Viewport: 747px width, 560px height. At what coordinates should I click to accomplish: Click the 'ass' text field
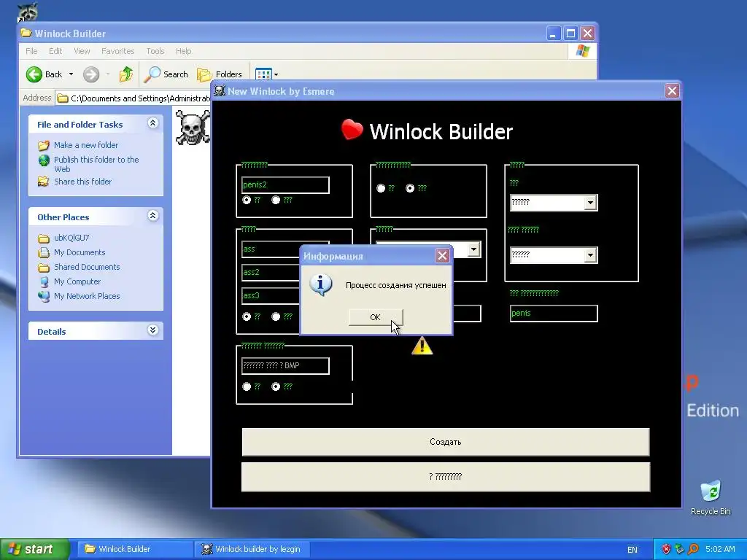[x=271, y=249]
